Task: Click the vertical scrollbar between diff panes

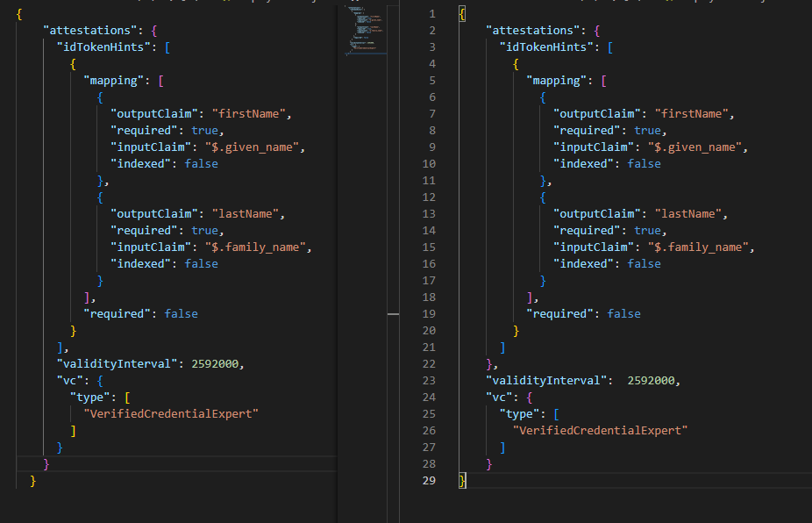Action: [x=392, y=313]
